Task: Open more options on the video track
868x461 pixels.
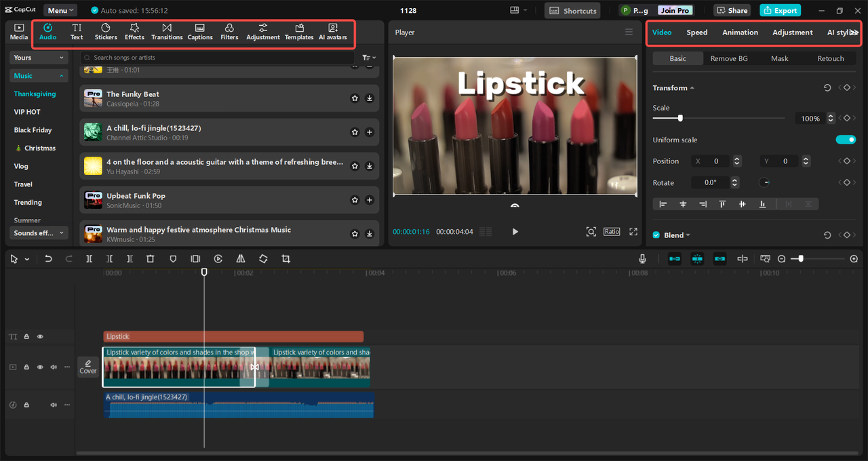Action: (66, 367)
